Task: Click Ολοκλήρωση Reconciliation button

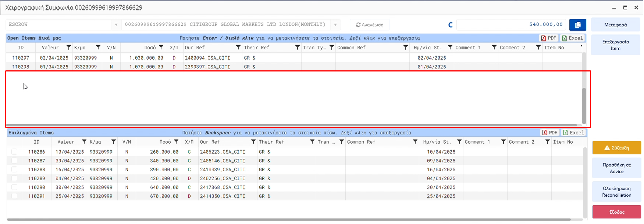Action: [616, 192]
